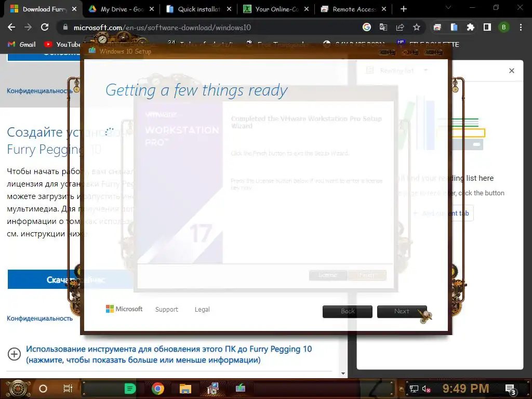The image size is (532, 399).
Task: Open network icon in system tray
Action: tap(414, 389)
